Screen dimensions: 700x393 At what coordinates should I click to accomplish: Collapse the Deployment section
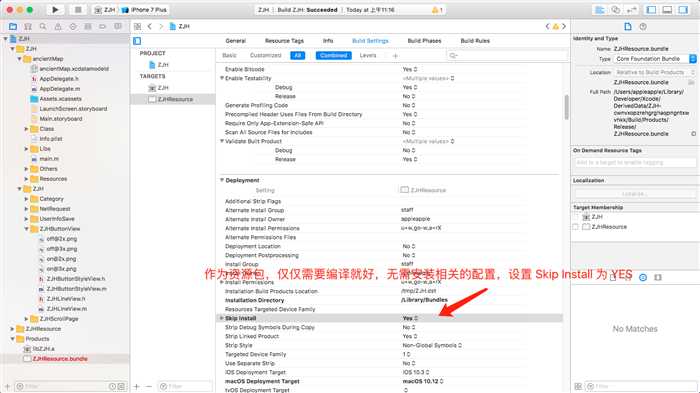coord(222,180)
